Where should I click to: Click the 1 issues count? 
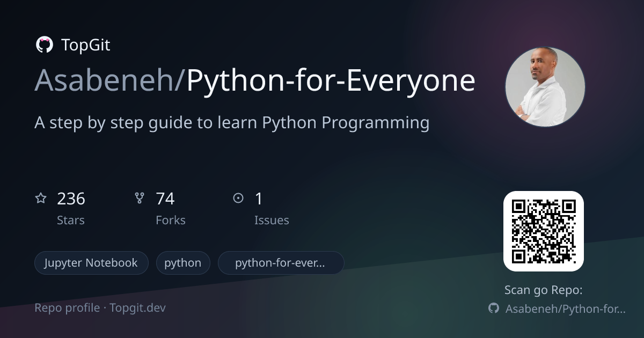(x=259, y=199)
